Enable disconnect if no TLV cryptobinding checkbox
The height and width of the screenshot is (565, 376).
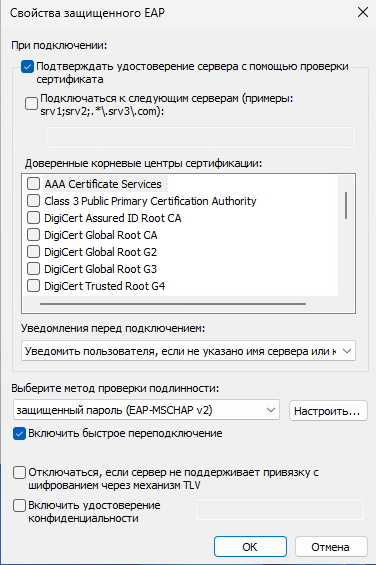(x=19, y=472)
